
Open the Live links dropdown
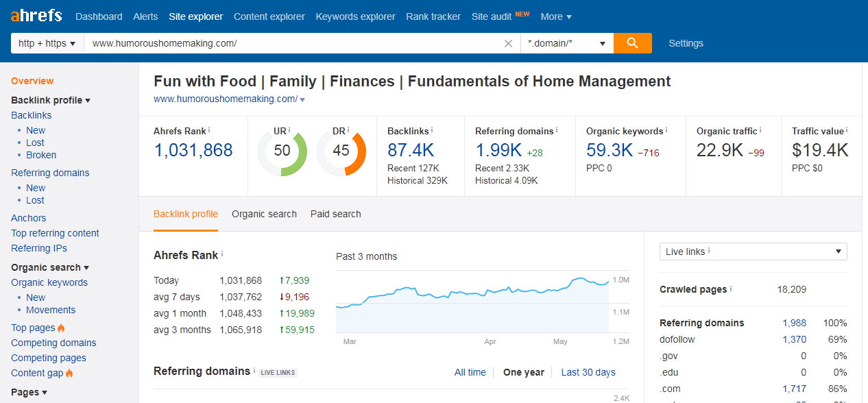pyautogui.click(x=753, y=252)
